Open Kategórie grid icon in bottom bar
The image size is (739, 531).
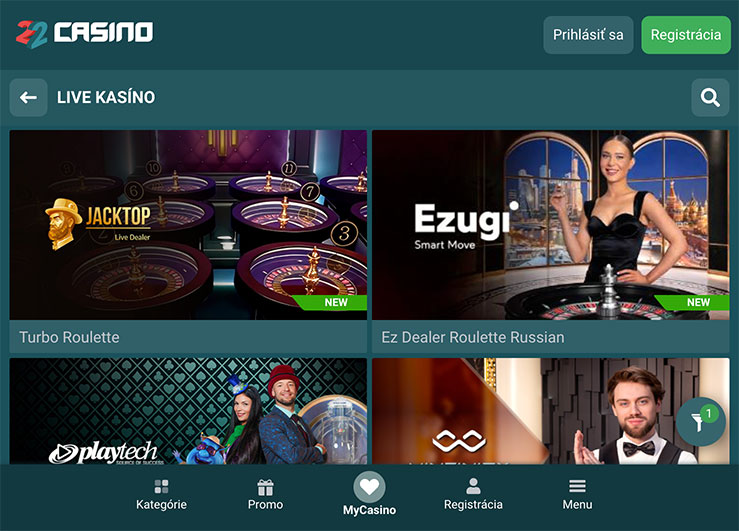click(161, 487)
